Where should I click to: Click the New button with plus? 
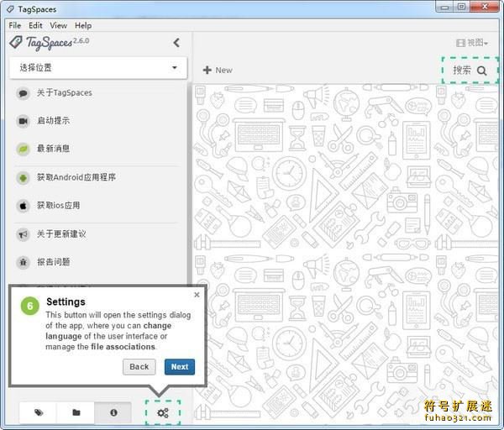point(218,70)
